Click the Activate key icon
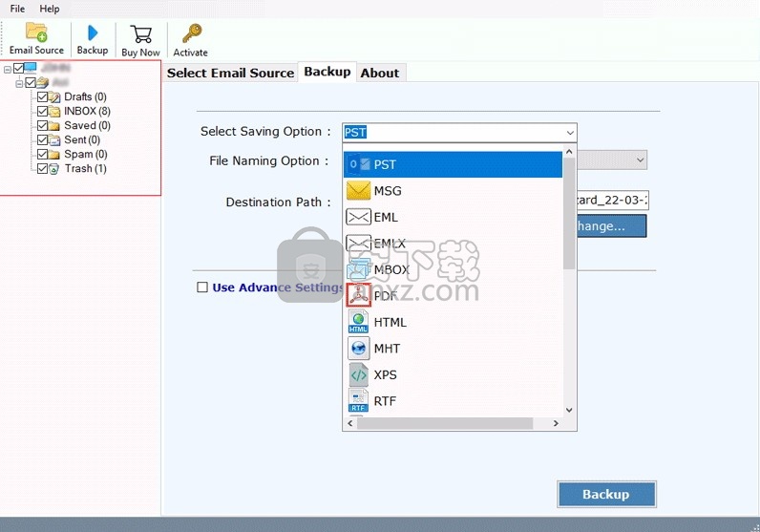 (192, 33)
